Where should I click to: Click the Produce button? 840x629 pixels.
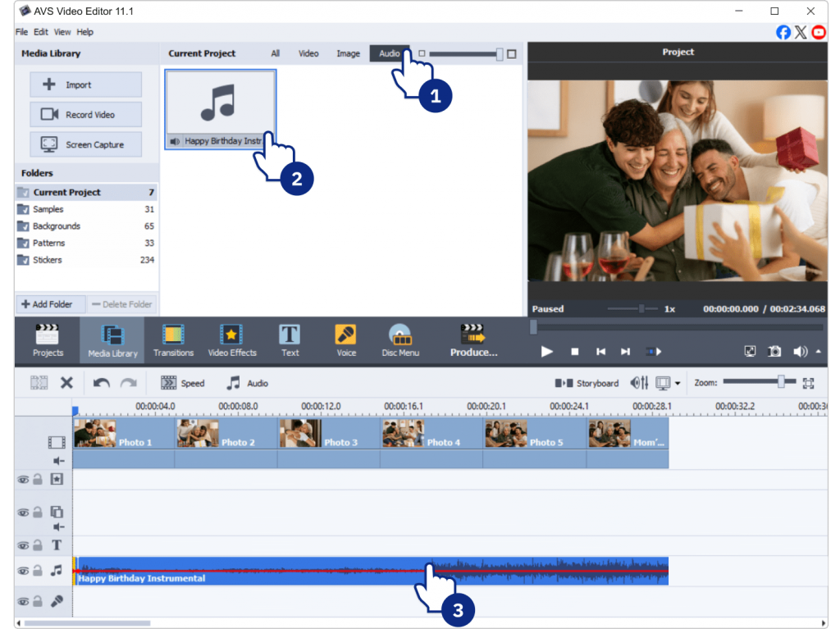click(473, 340)
